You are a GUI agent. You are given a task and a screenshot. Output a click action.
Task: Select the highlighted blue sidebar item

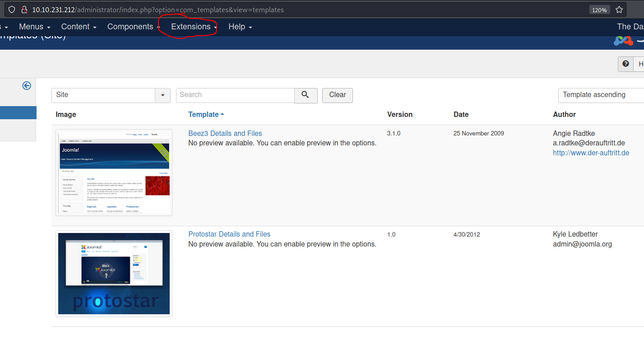point(18,112)
